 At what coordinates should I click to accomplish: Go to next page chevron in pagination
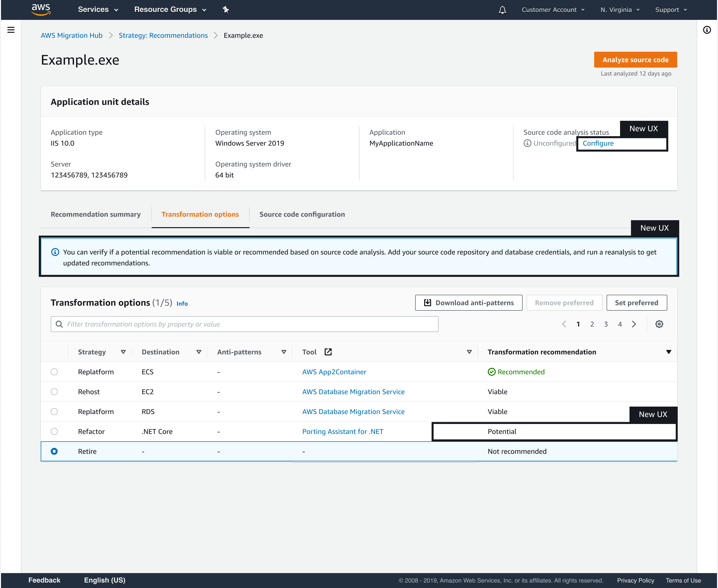634,324
